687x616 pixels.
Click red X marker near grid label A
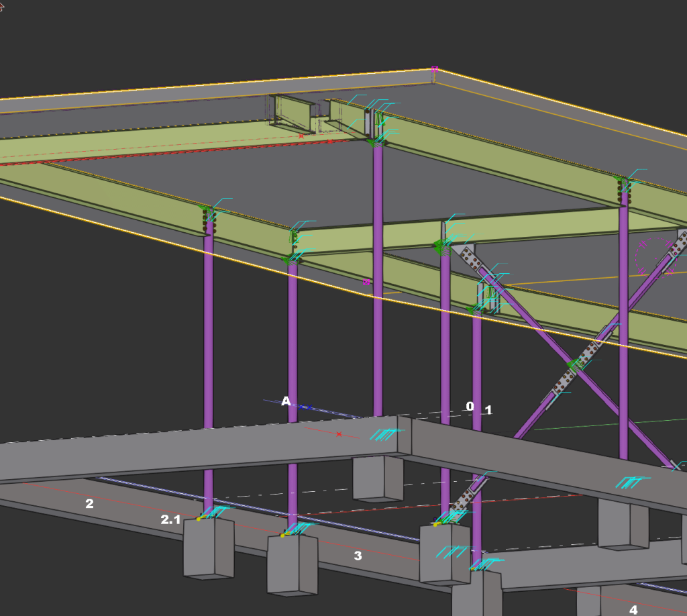(339, 434)
